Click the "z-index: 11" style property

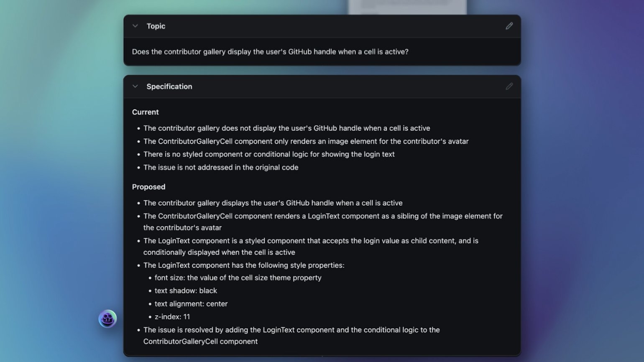[x=172, y=317]
